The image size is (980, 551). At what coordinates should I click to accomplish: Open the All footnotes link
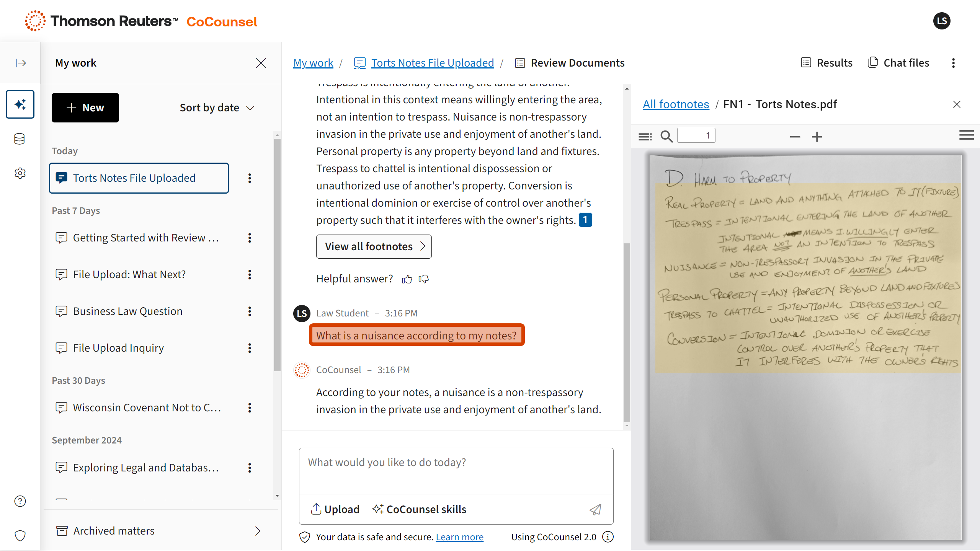676,104
